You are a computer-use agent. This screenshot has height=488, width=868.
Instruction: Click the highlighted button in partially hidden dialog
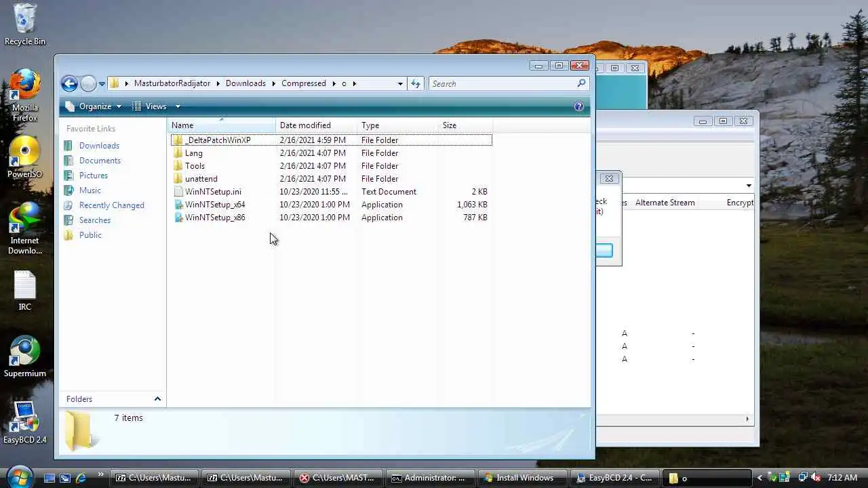[604, 251]
